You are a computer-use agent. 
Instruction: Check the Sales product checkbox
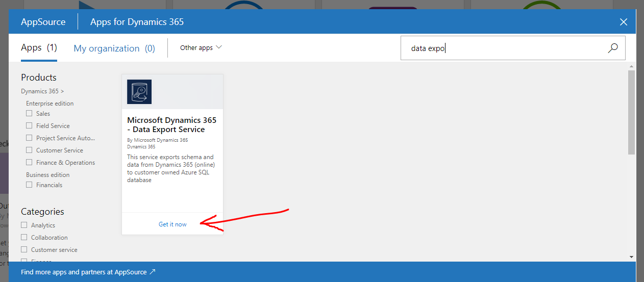coord(29,113)
